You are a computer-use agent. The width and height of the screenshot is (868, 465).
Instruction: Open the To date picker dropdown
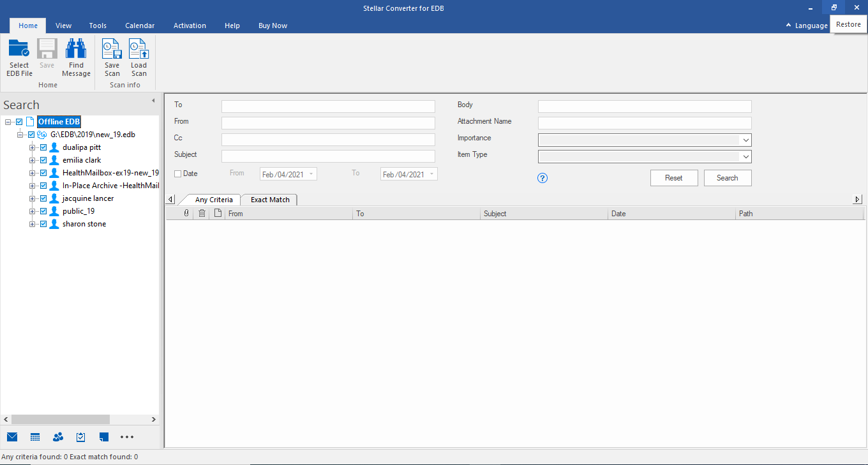point(431,174)
